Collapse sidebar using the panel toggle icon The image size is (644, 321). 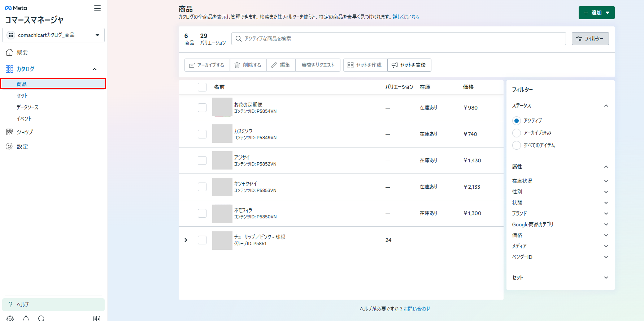(x=97, y=318)
